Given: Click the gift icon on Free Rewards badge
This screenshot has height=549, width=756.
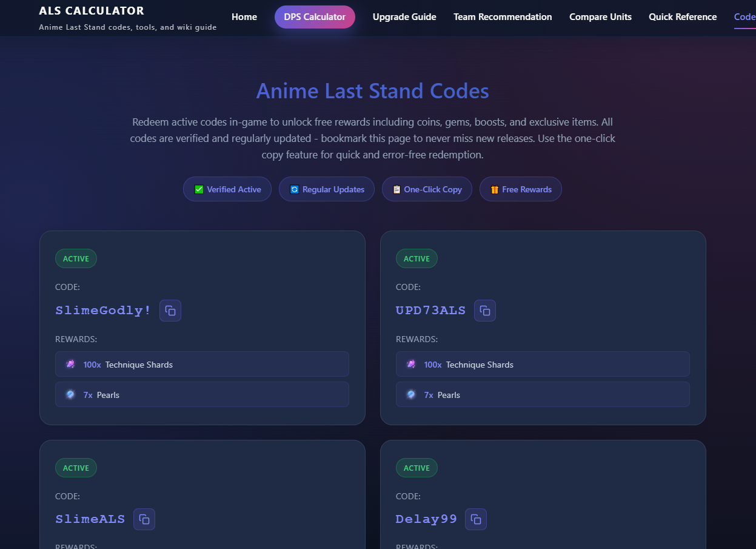Looking at the screenshot, I should pos(493,189).
